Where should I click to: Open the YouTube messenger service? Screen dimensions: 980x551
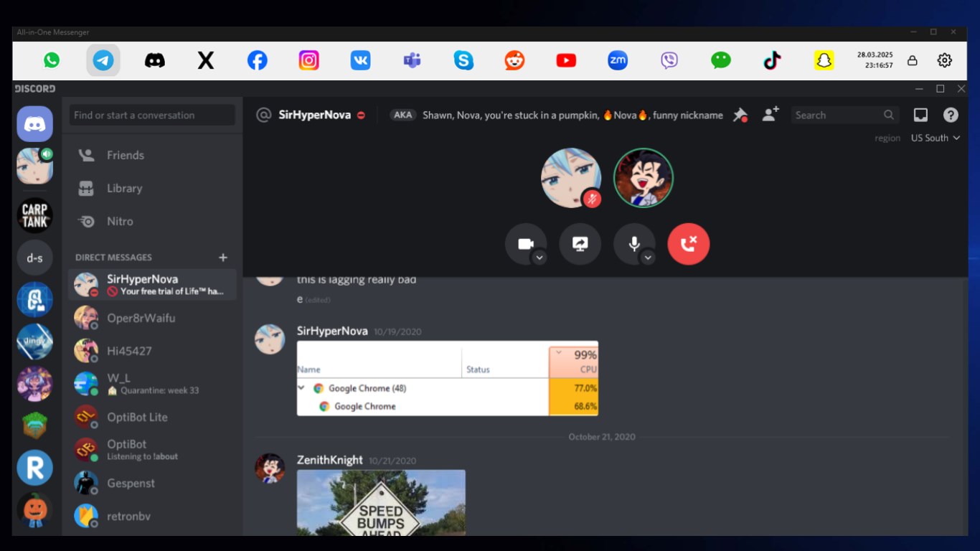(x=565, y=60)
